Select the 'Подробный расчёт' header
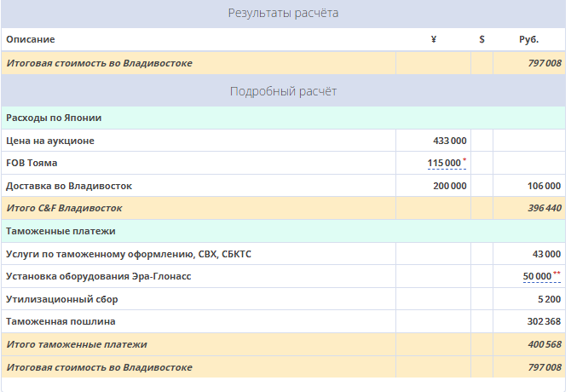Screen dimensions: 571x392 (283, 91)
